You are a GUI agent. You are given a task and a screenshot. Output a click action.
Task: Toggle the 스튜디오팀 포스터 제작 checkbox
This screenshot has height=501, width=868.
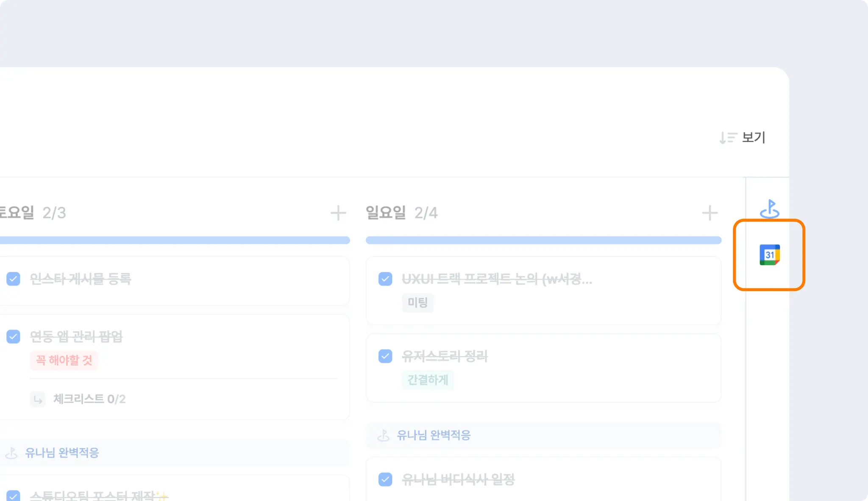pyautogui.click(x=14, y=495)
